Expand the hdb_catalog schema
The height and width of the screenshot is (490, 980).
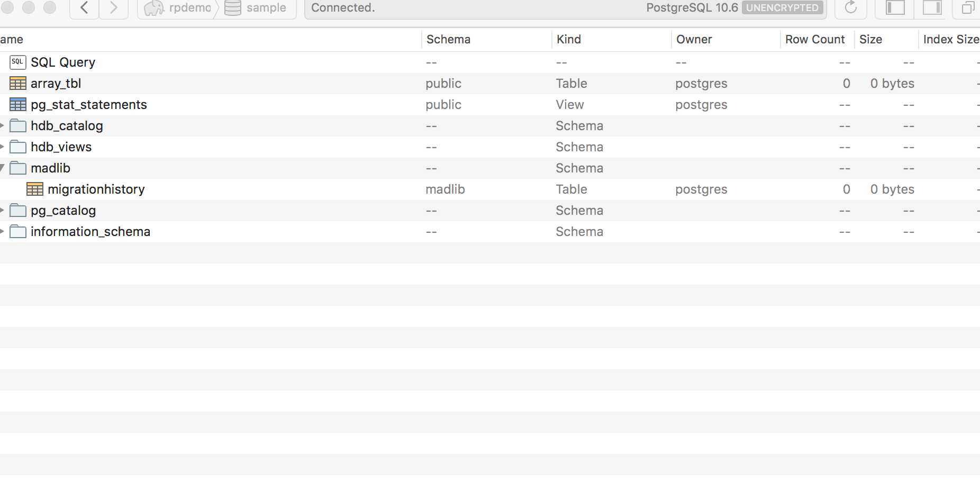(x=2, y=126)
